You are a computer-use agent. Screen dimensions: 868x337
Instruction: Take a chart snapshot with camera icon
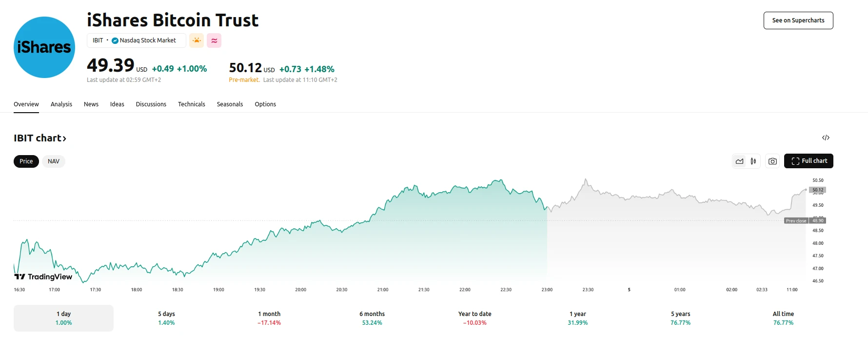[x=772, y=161]
